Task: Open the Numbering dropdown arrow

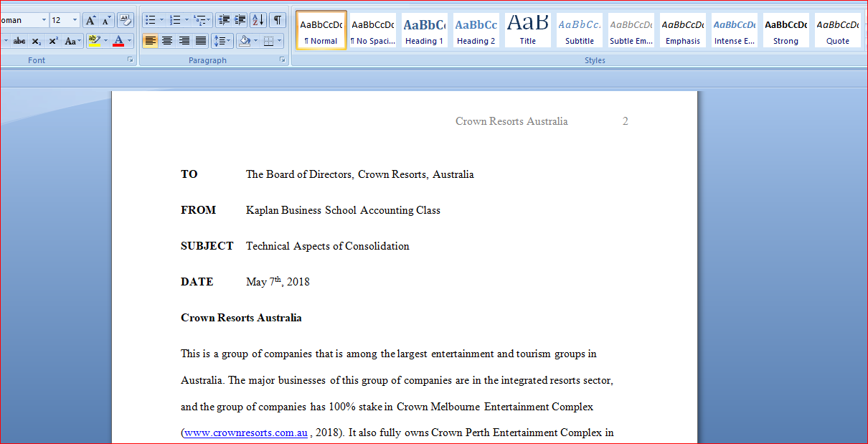Action: (x=187, y=20)
